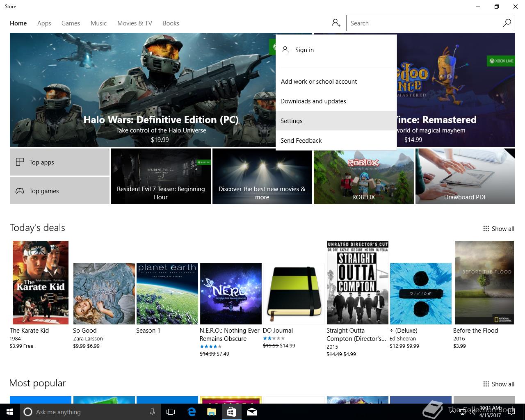The image size is (525, 420).
Task: Open the Games tab
Action: [71, 23]
